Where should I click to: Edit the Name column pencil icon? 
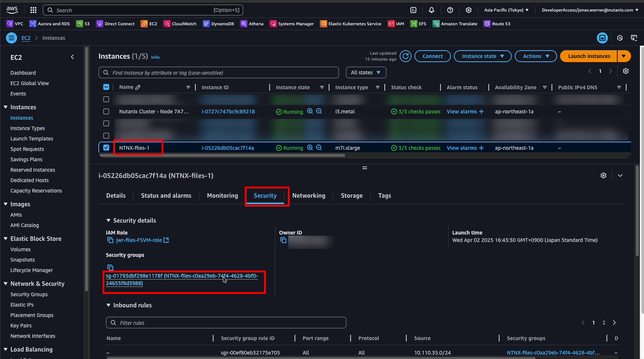[138, 87]
